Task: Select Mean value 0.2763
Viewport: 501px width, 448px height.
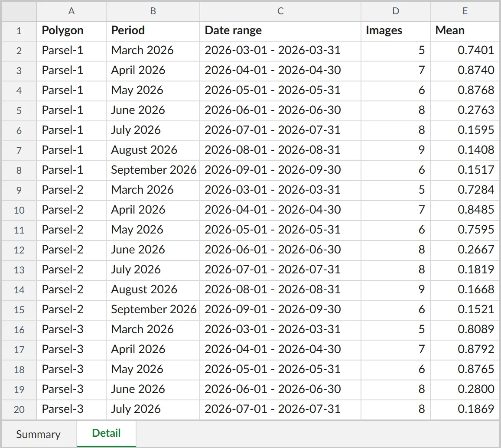Action: (465, 110)
